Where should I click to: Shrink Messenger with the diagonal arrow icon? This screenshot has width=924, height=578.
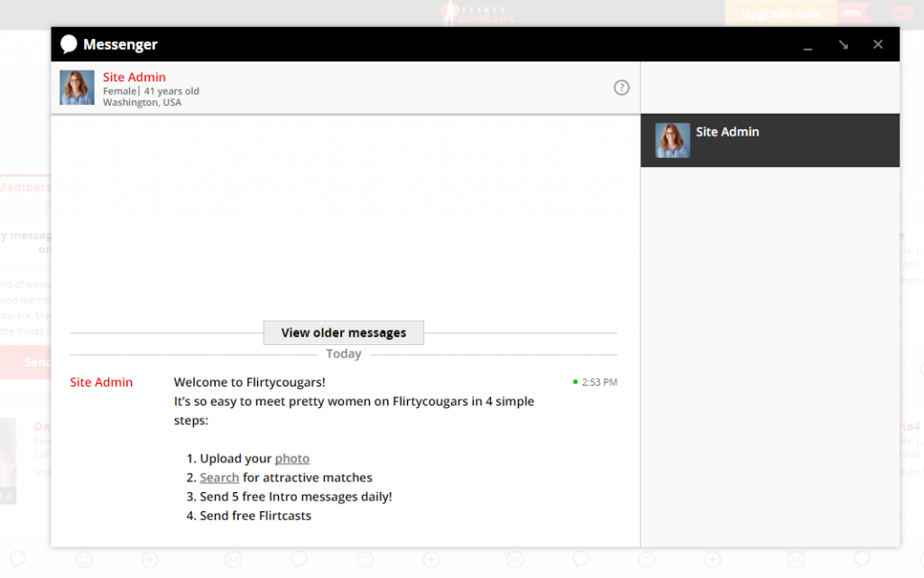pyautogui.click(x=844, y=45)
